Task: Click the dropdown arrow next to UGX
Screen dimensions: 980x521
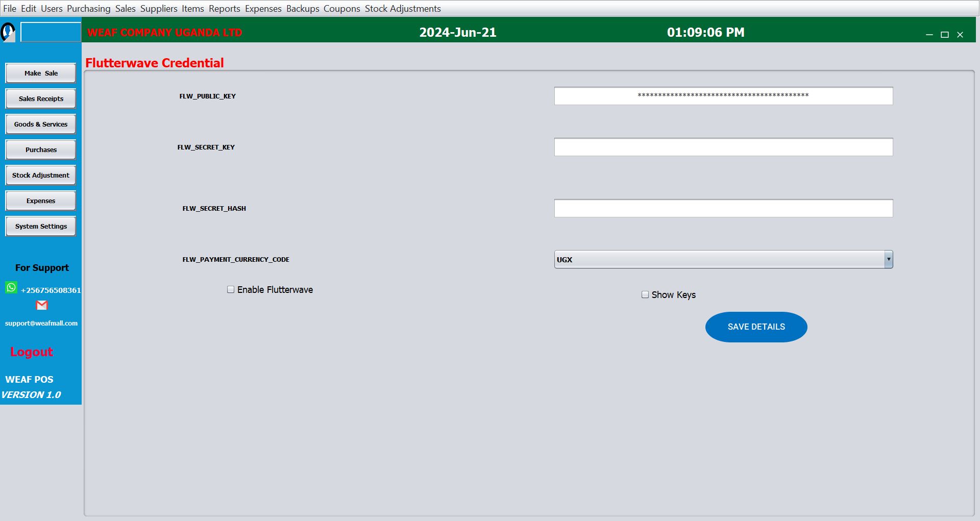Action: tap(889, 259)
